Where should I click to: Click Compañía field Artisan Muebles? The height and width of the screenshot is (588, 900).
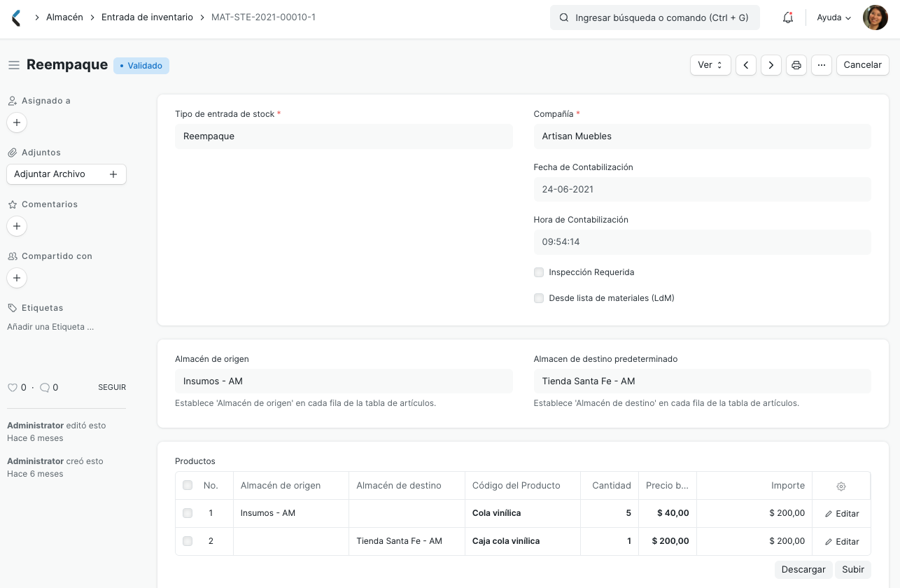(702, 136)
